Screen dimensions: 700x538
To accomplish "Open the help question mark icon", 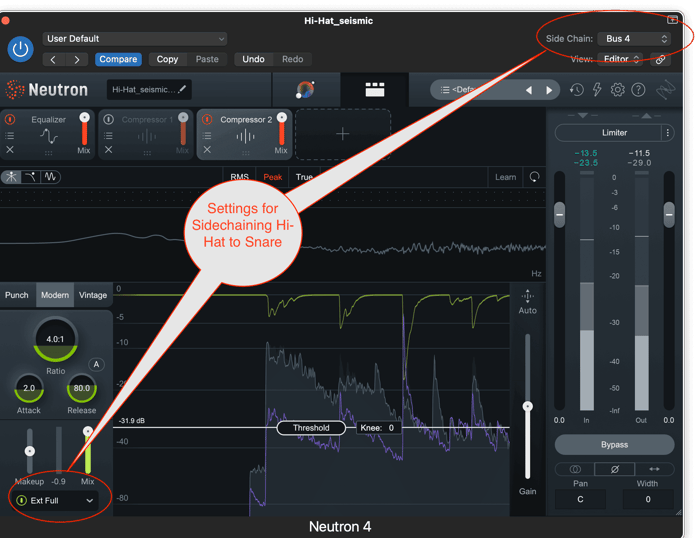I will click(x=638, y=90).
